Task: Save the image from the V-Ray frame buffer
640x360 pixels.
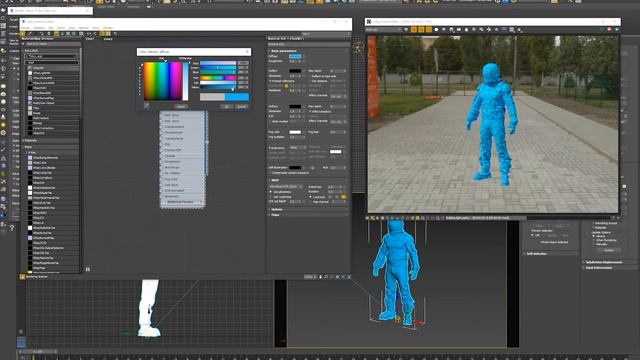Action: tap(451, 29)
